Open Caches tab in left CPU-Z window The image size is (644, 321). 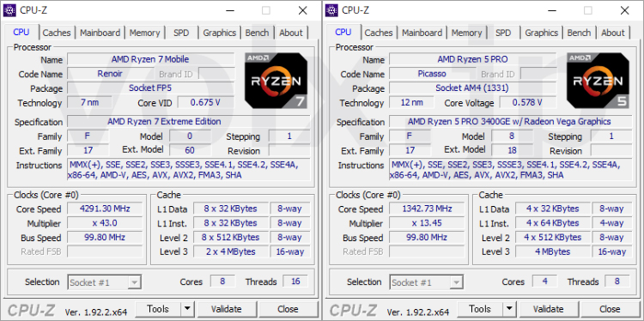tap(57, 33)
